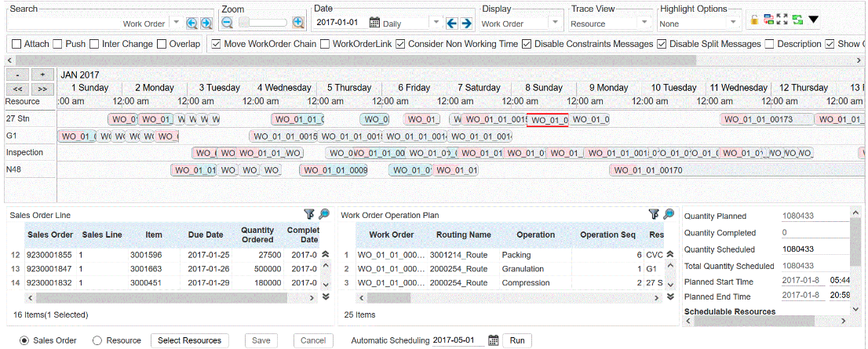Click the search previous arrow icon

click(191, 24)
